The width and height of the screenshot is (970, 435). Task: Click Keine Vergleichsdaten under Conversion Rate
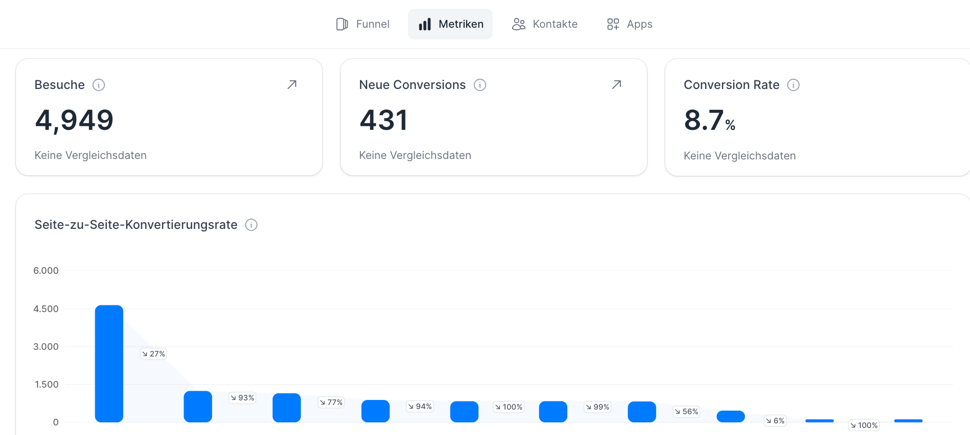pos(740,155)
